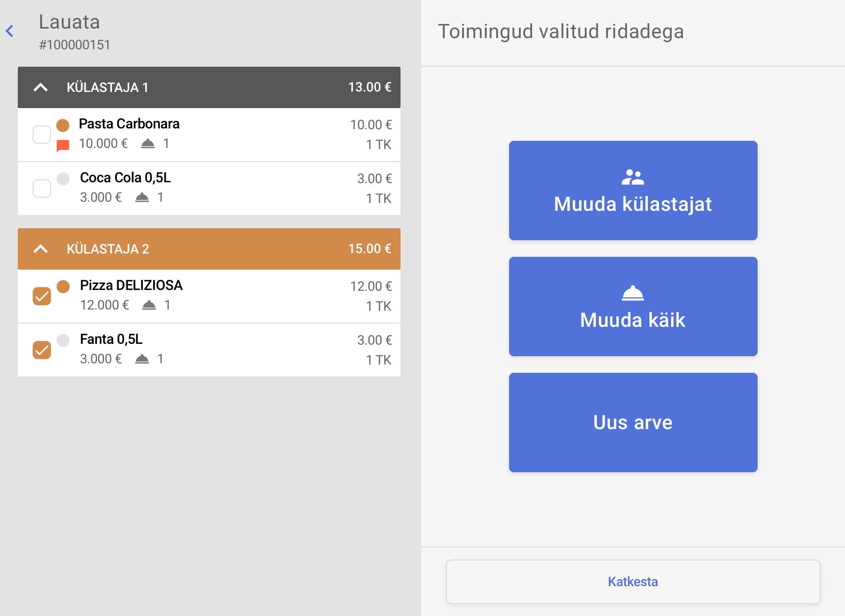Click the Katkesta cancel button

pyautogui.click(x=633, y=582)
